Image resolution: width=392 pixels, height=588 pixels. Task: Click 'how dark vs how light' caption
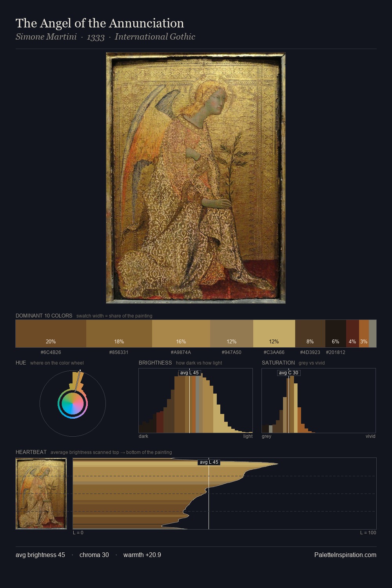(x=199, y=363)
